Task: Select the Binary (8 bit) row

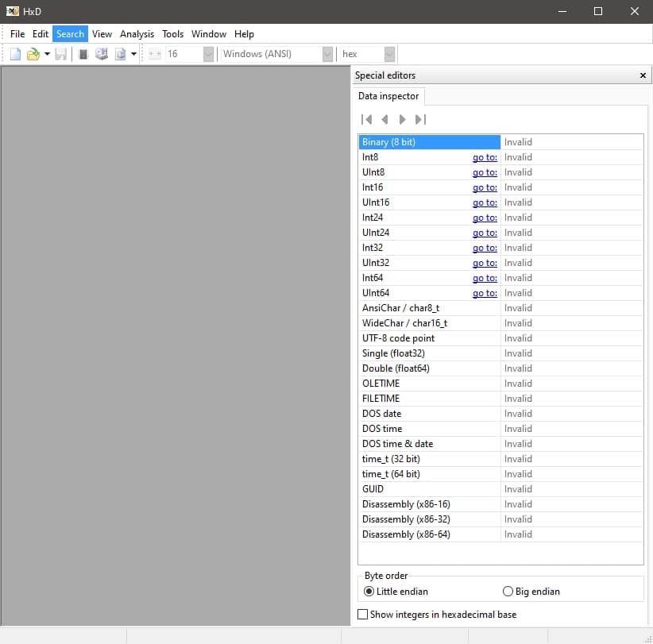Action: click(x=500, y=142)
